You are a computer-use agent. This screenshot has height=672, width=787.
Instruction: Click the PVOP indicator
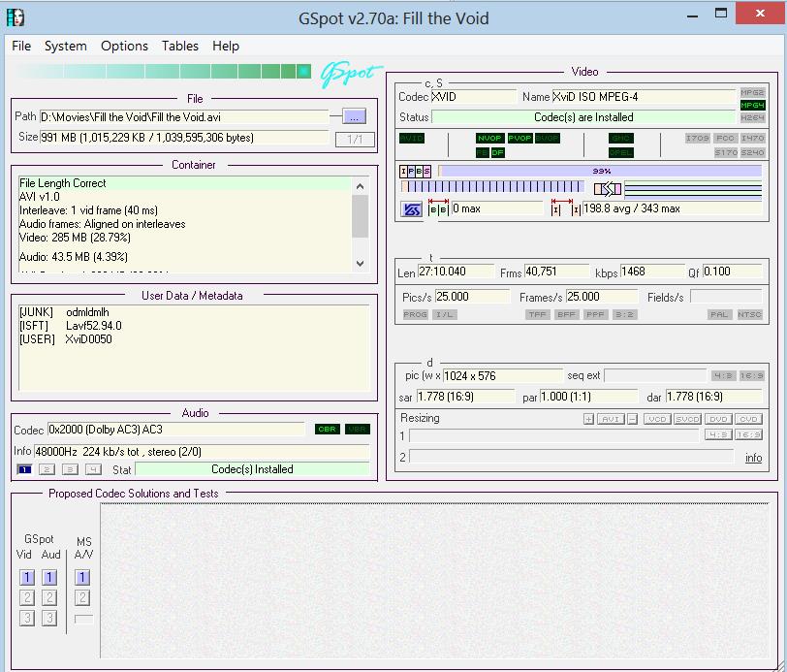click(x=519, y=138)
